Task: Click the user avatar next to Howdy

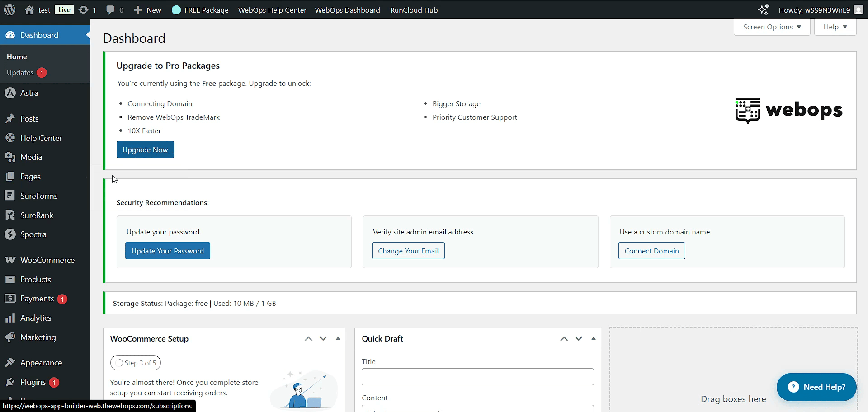Action: tap(859, 10)
